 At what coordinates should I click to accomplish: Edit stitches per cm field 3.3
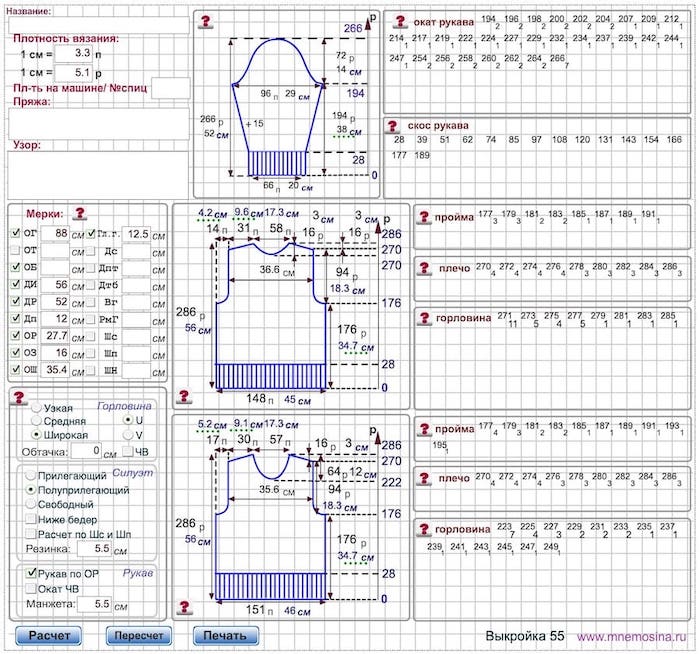(x=74, y=54)
